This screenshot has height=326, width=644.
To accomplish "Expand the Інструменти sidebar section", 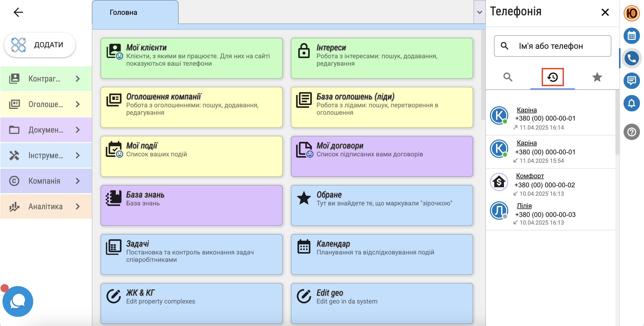I will point(46,155).
